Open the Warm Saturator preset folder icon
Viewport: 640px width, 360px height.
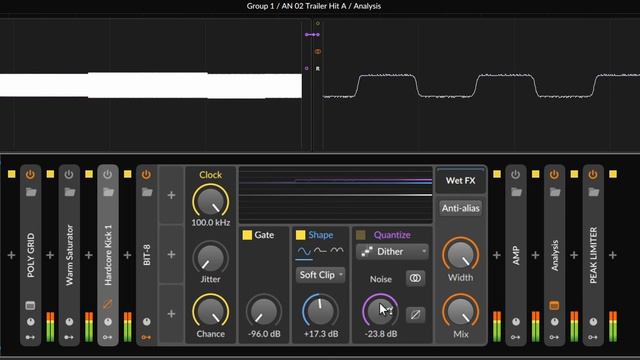(69, 192)
